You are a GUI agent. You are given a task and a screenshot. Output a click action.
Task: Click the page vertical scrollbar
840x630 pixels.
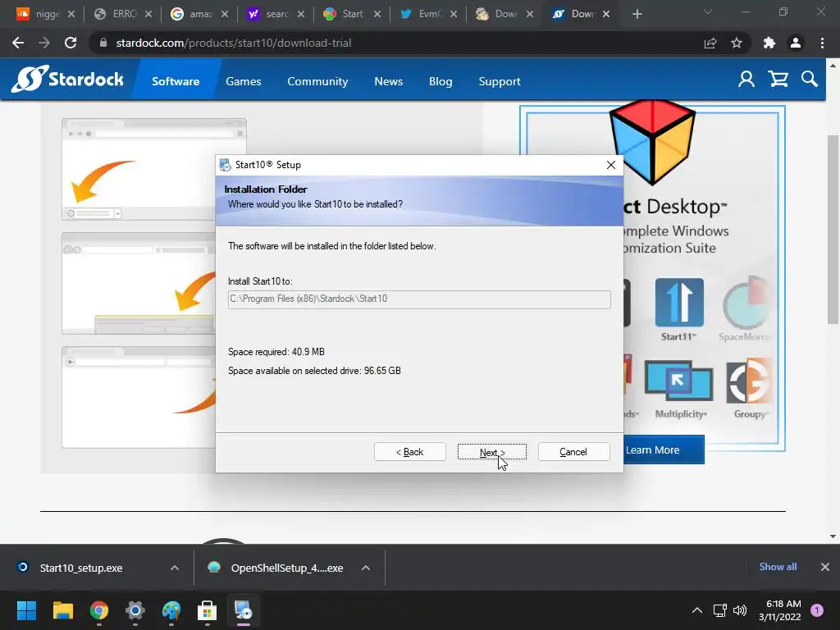833,230
